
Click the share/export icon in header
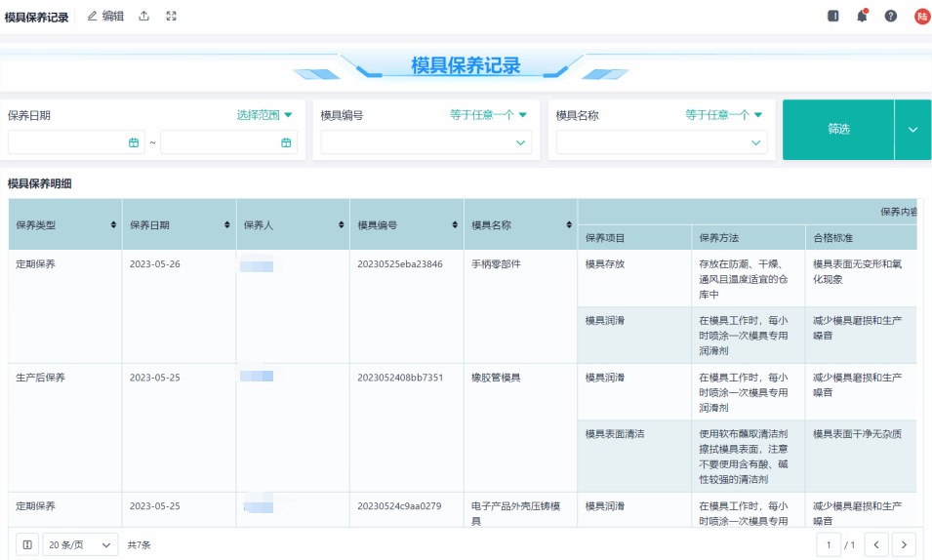click(x=144, y=16)
